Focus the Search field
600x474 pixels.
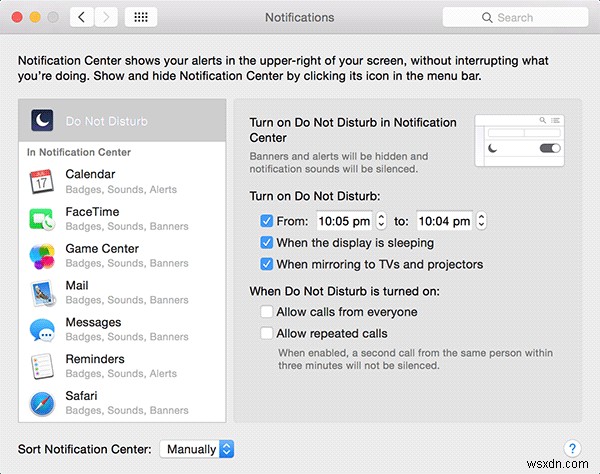coord(515,17)
